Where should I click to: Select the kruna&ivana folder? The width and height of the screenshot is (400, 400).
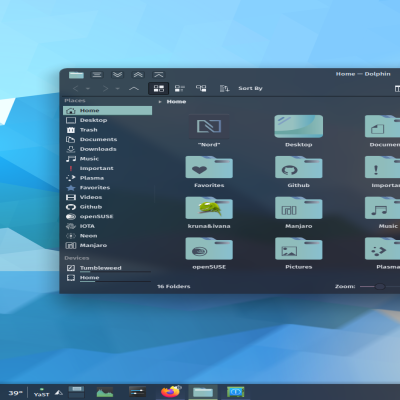tap(209, 213)
